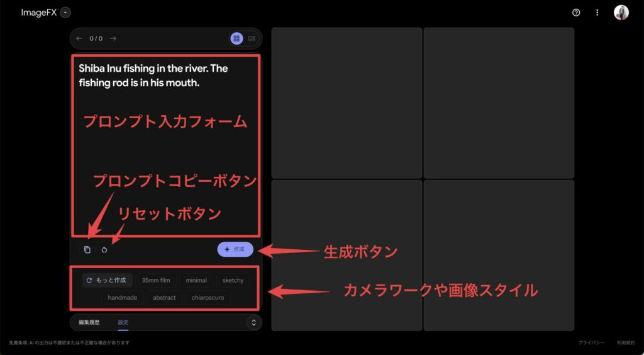This screenshot has width=644, height=355.
Task: Switch to the single image view mode
Action: pos(252,38)
